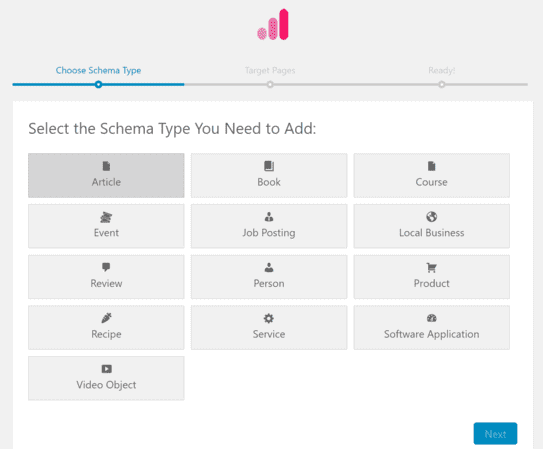543x449 pixels.
Task: Go to the Target Pages step
Action: (x=270, y=70)
